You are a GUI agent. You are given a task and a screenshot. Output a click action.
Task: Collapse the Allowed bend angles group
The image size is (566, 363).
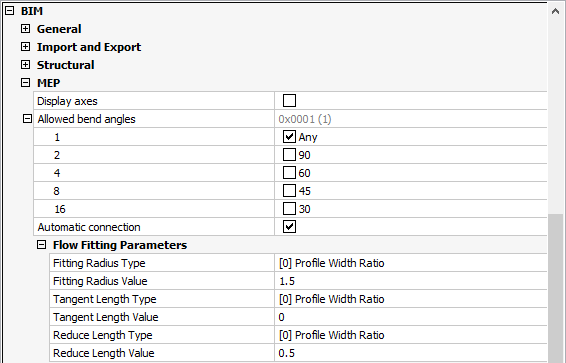27,119
